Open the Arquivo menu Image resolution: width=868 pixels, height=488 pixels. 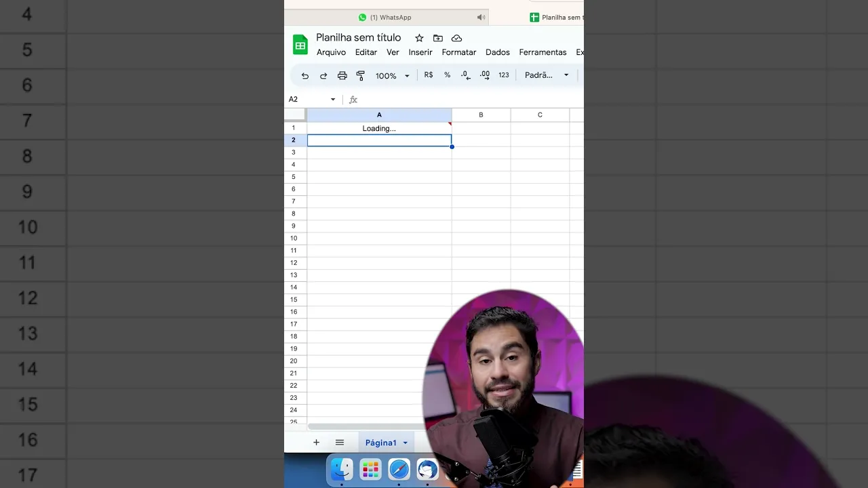[331, 52]
